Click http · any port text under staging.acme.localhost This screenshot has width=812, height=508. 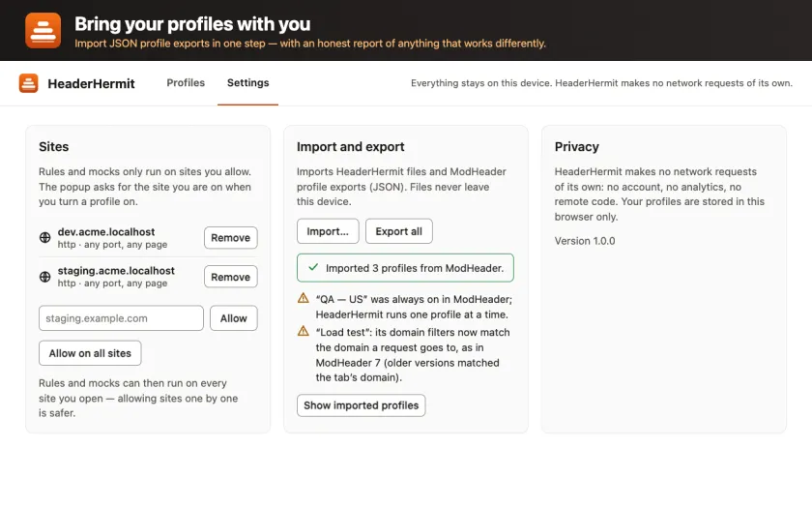tap(112, 284)
